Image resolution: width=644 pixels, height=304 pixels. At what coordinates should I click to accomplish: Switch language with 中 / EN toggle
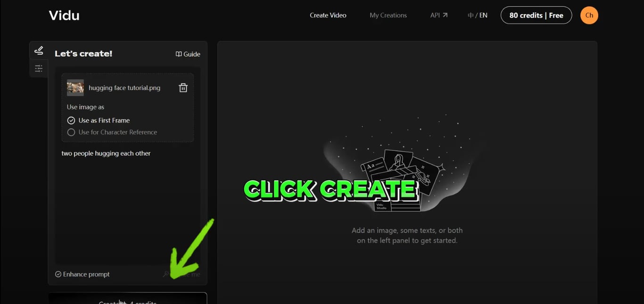[x=477, y=15]
